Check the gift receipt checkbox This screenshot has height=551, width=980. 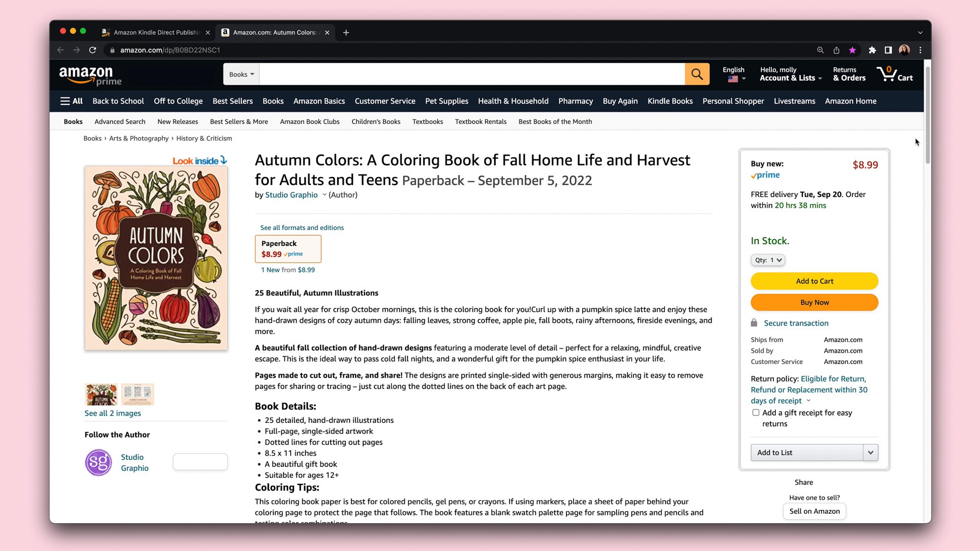pyautogui.click(x=756, y=413)
